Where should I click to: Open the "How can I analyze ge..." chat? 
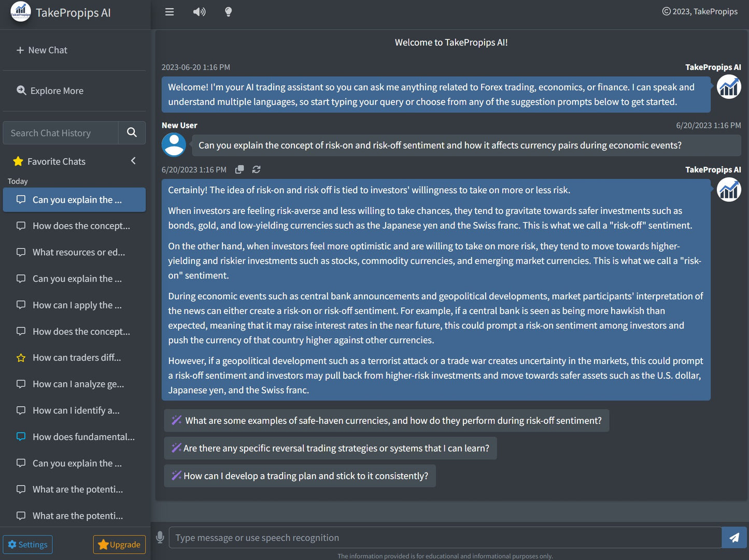pos(74,384)
